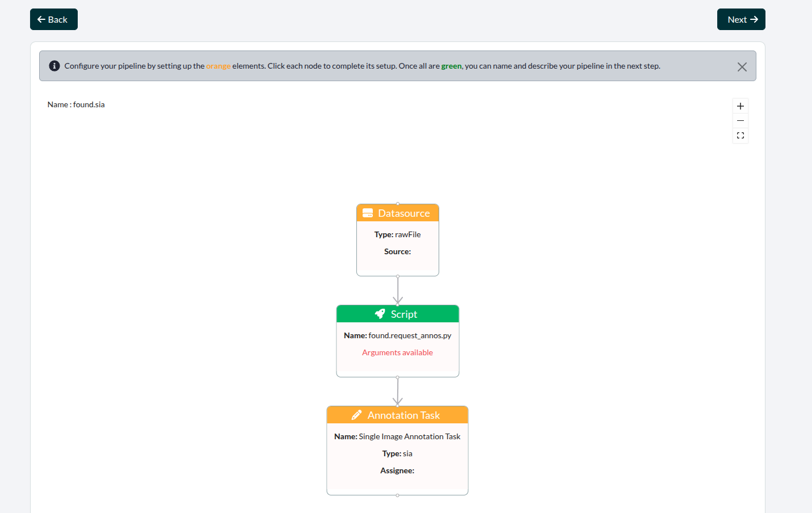Click the info icon in the banner
Image resolution: width=812 pixels, height=513 pixels.
(x=54, y=66)
